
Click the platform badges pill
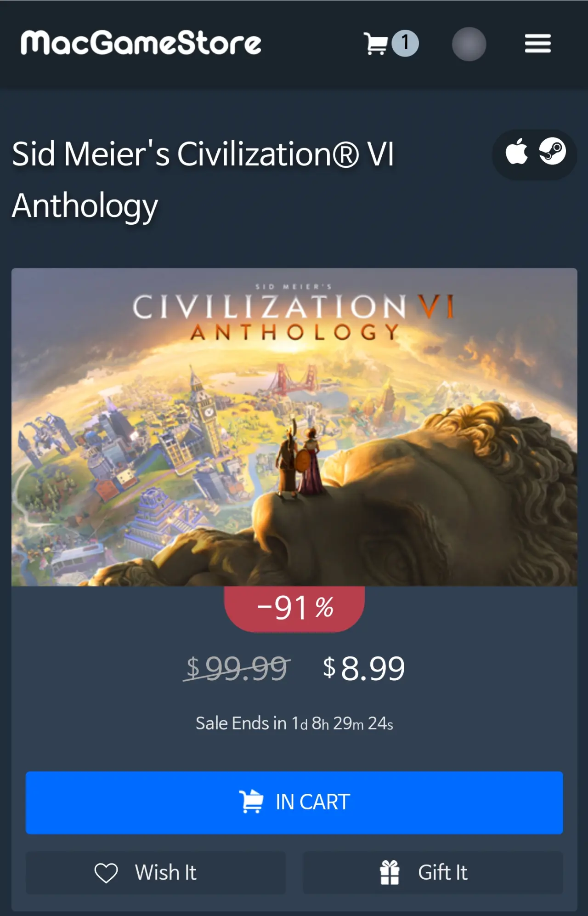[535, 154]
